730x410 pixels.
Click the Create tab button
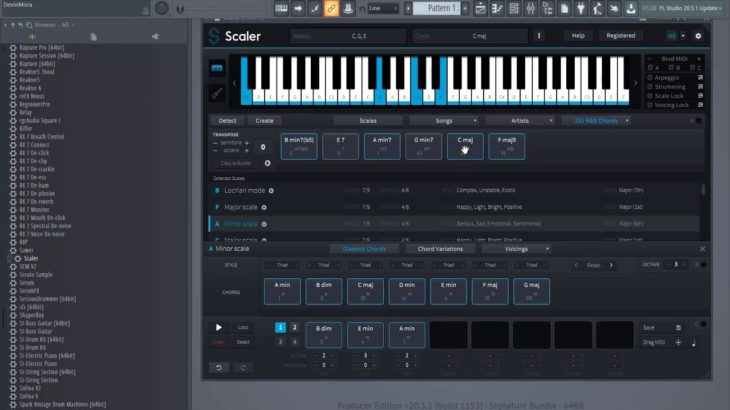tap(264, 121)
